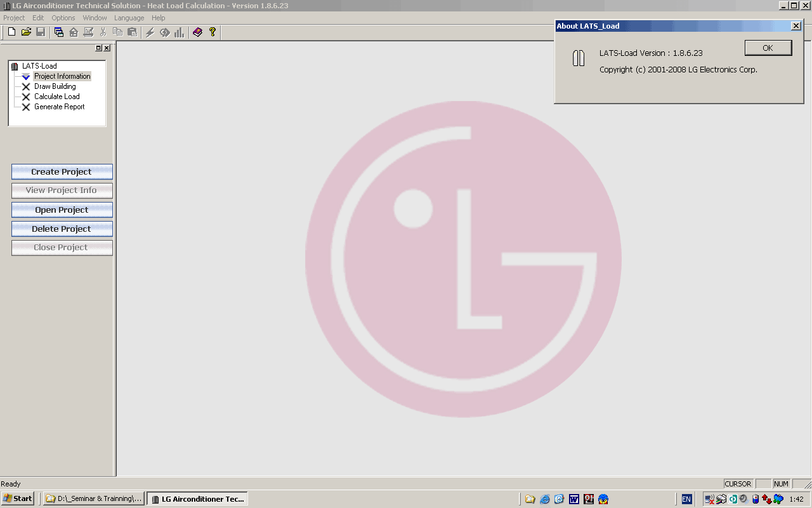This screenshot has height=508, width=812.
Task: Open the Options menu
Action: point(63,18)
